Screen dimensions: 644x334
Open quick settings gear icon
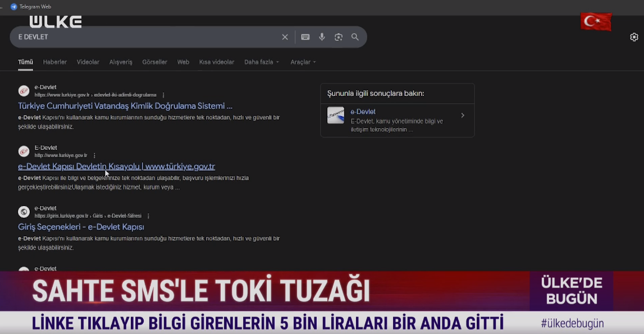coord(634,37)
